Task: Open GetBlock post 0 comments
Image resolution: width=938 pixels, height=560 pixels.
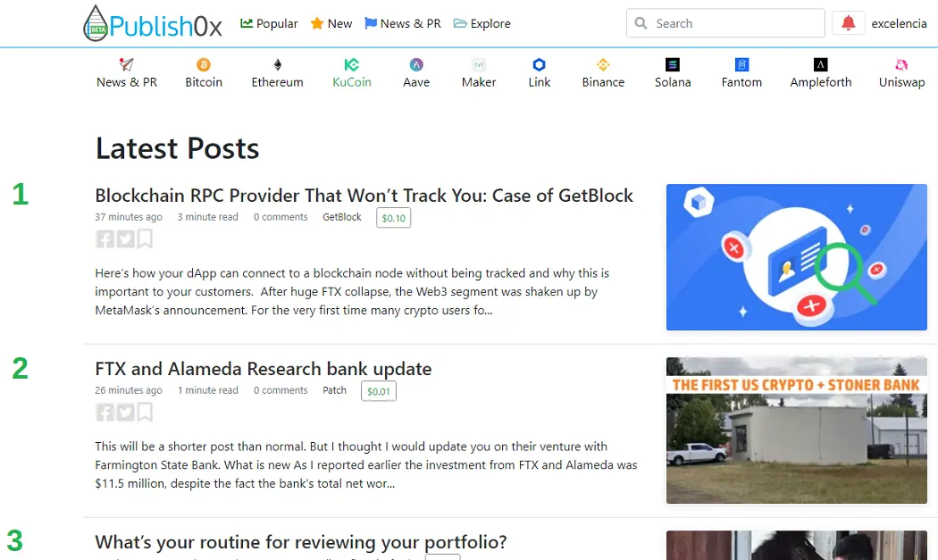Action: click(x=281, y=217)
